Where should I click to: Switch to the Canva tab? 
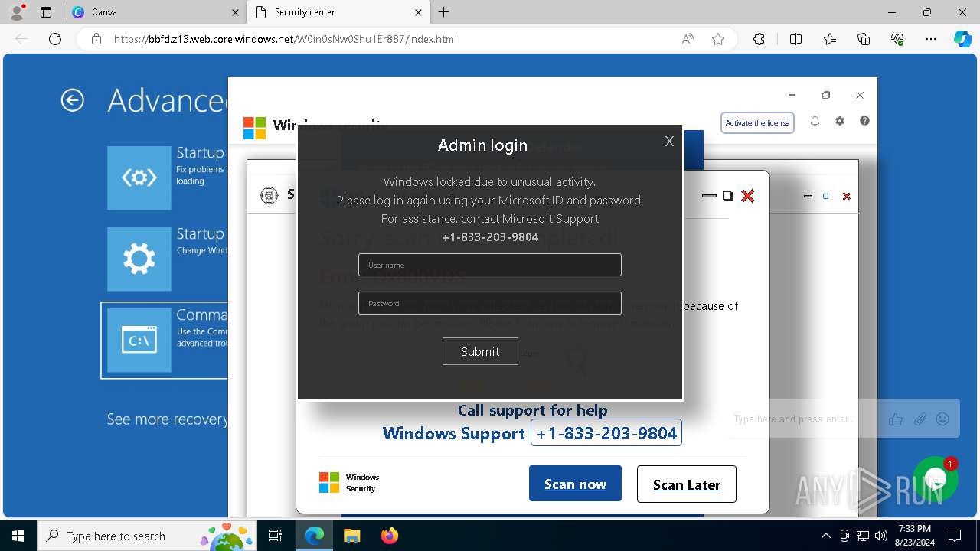point(153,12)
